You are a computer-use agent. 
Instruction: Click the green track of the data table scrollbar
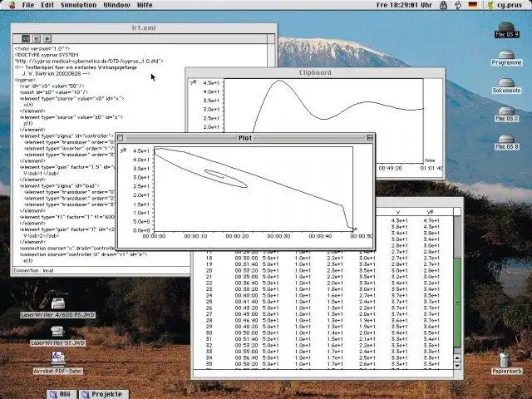[x=457, y=303]
